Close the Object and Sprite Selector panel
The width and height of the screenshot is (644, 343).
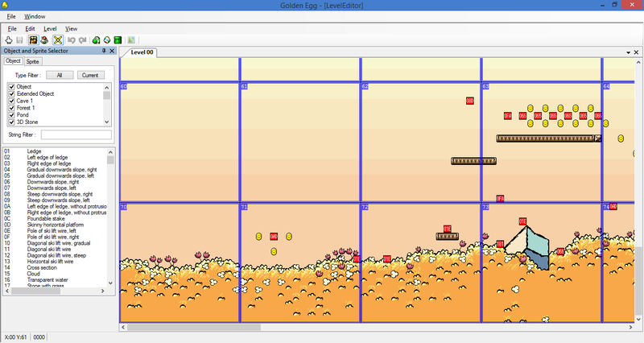112,51
